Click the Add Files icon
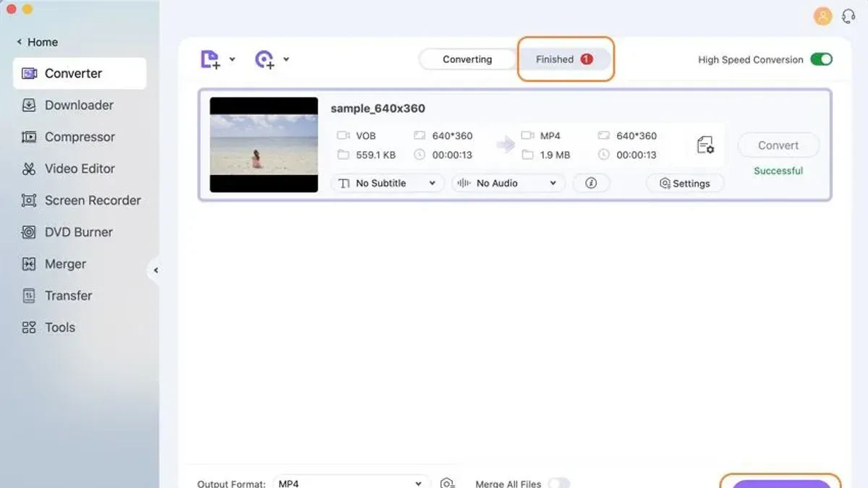 click(x=210, y=59)
